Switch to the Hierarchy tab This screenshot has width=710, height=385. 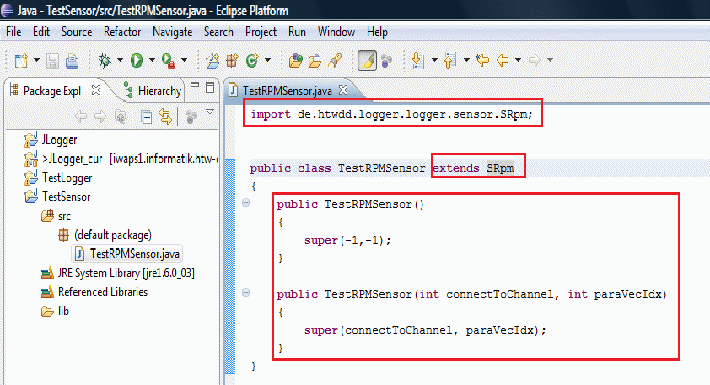click(153, 91)
